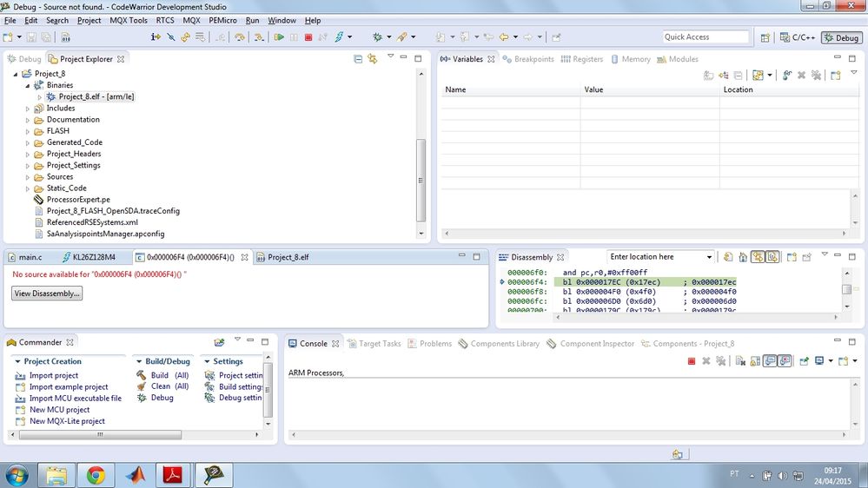Collapse the Build/Debug section in Commander

139,361
